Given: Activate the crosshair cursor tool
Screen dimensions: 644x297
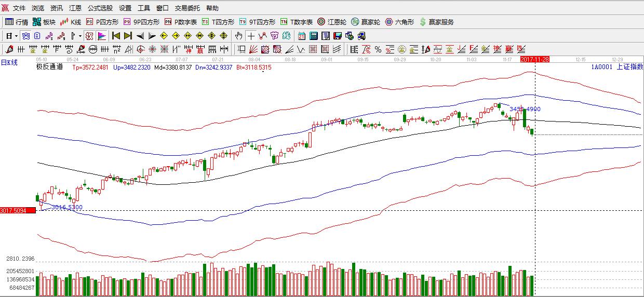Looking at the screenshot, I should (x=251, y=36).
